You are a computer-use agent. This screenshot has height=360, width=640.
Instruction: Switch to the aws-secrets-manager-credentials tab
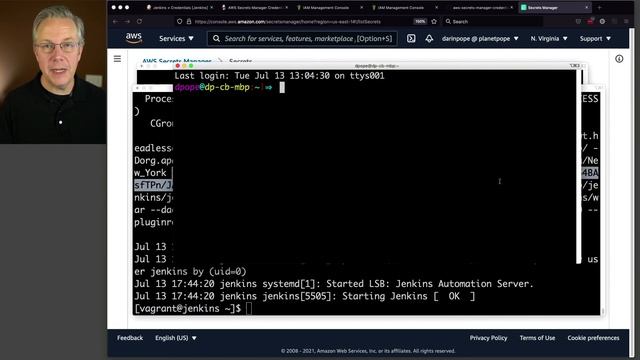480,7
